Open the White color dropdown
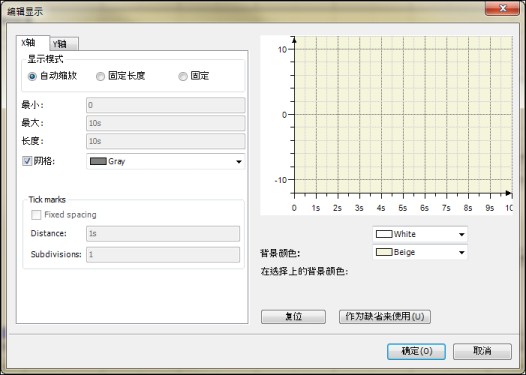 (420, 234)
